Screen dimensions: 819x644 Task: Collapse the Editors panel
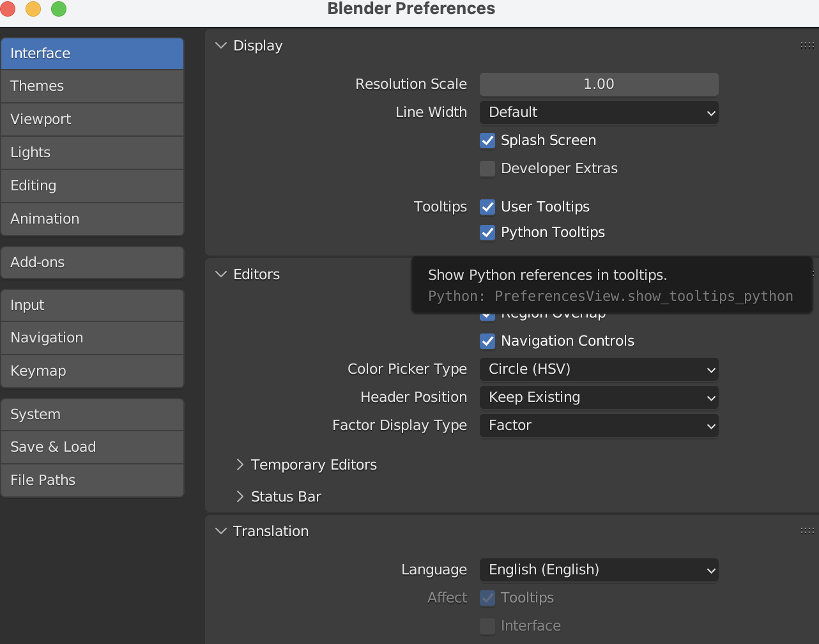[x=221, y=275]
